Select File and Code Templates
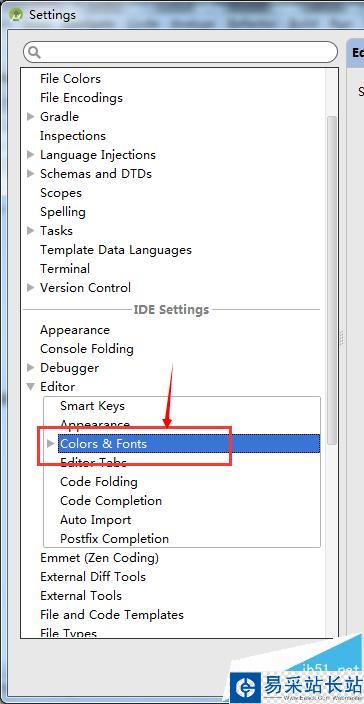 [x=112, y=615]
